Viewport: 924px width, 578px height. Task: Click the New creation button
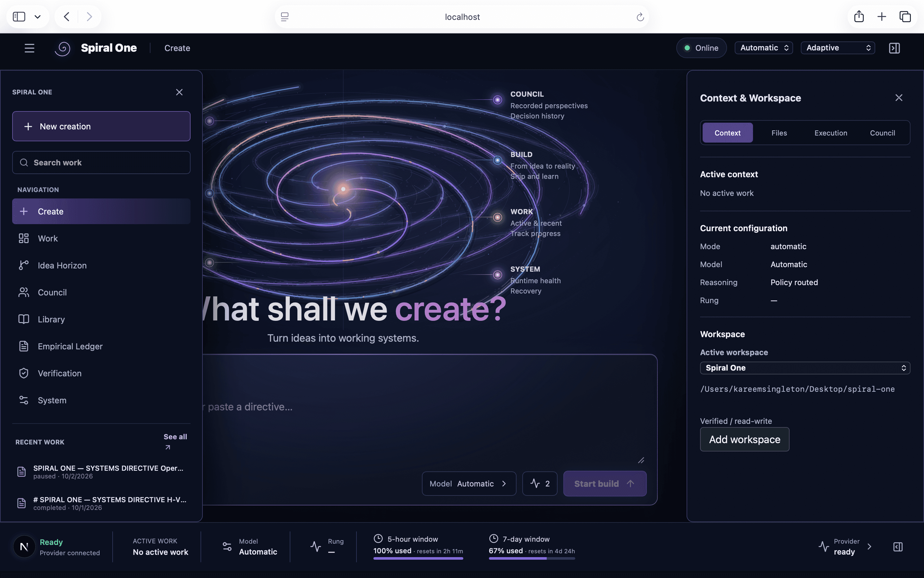[x=101, y=126]
